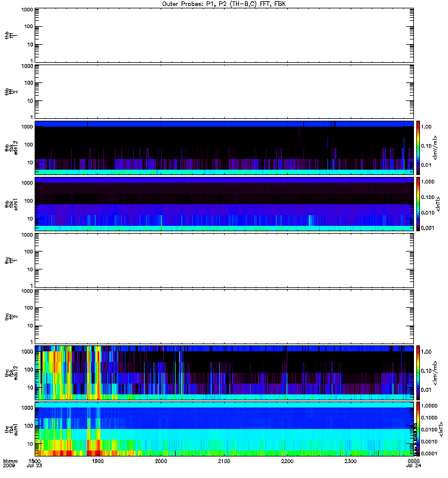The height and width of the screenshot is (478, 448).
Task: Click the '0.0001' tick on thc scm1 color bar
Action: [429, 454]
